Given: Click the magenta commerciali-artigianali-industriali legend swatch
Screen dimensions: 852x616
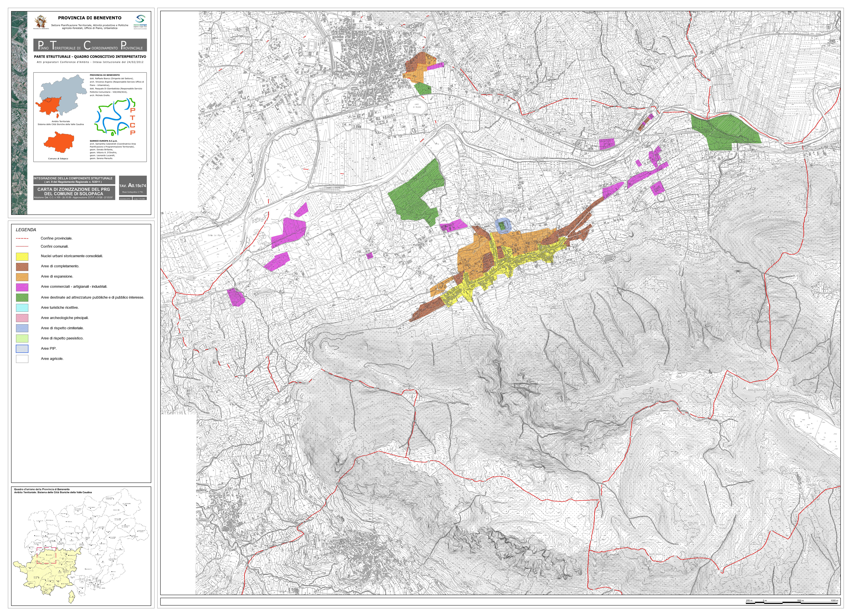Looking at the screenshot, I should (x=22, y=288).
